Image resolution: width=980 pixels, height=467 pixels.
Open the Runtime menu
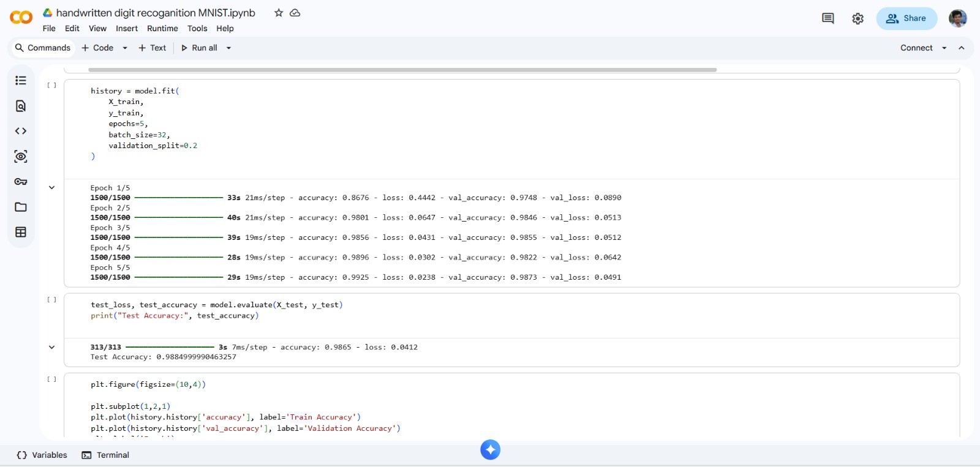[162, 29]
